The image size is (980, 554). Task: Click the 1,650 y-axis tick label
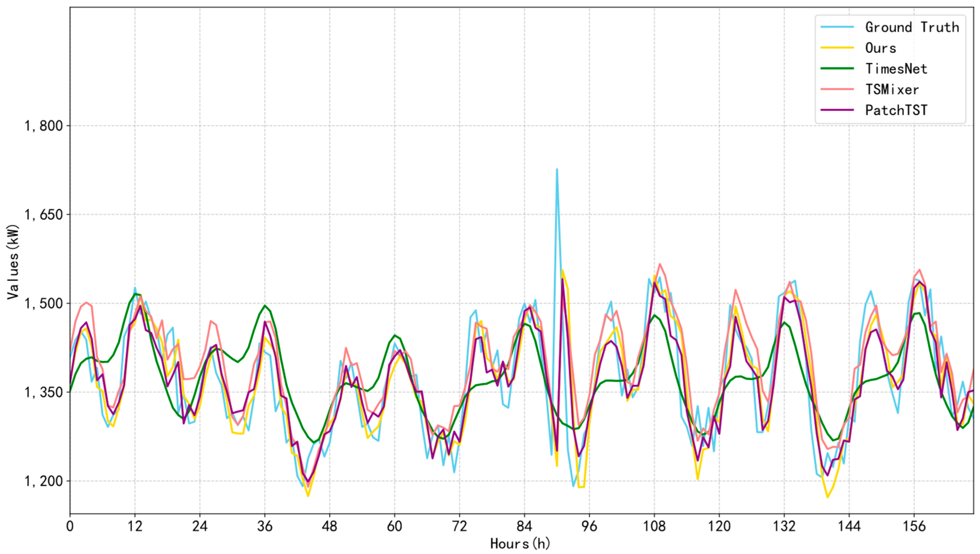point(43,214)
